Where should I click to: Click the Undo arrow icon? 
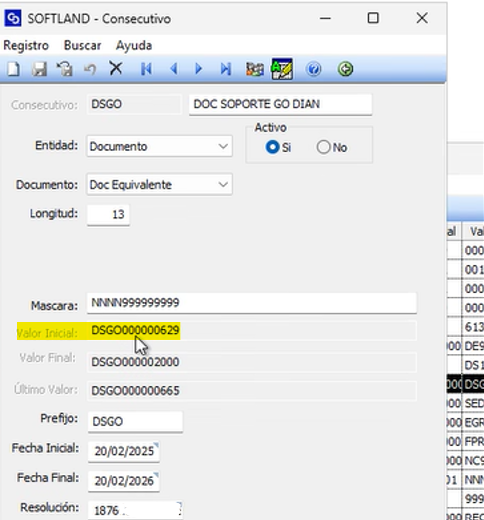[90, 69]
